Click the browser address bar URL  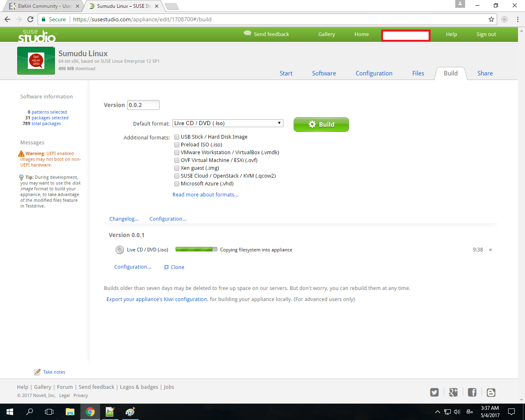(x=142, y=19)
